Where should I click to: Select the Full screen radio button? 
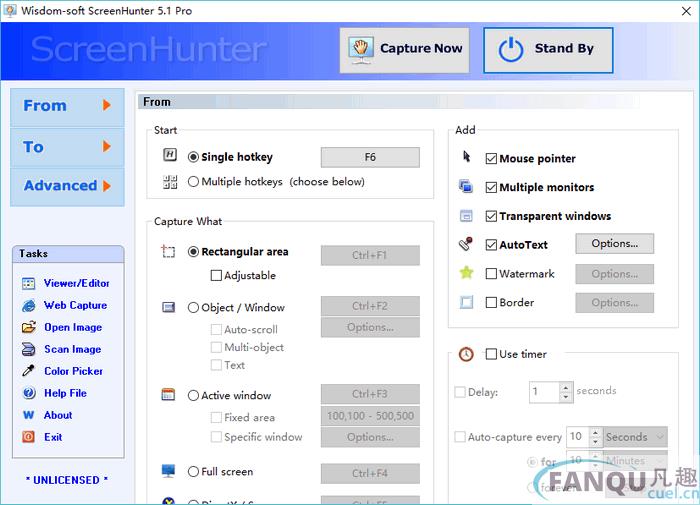[194, 472]
